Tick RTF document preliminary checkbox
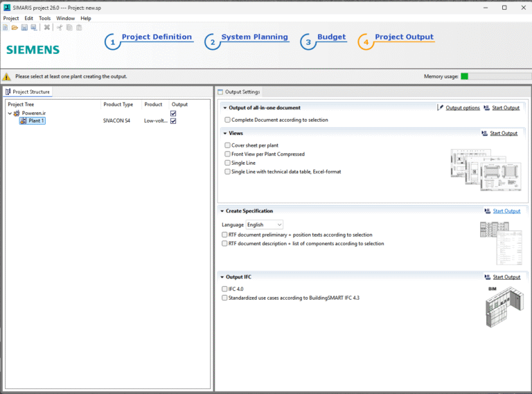Image resolution: width=532 pixels, height=394 pixels. 224,235
